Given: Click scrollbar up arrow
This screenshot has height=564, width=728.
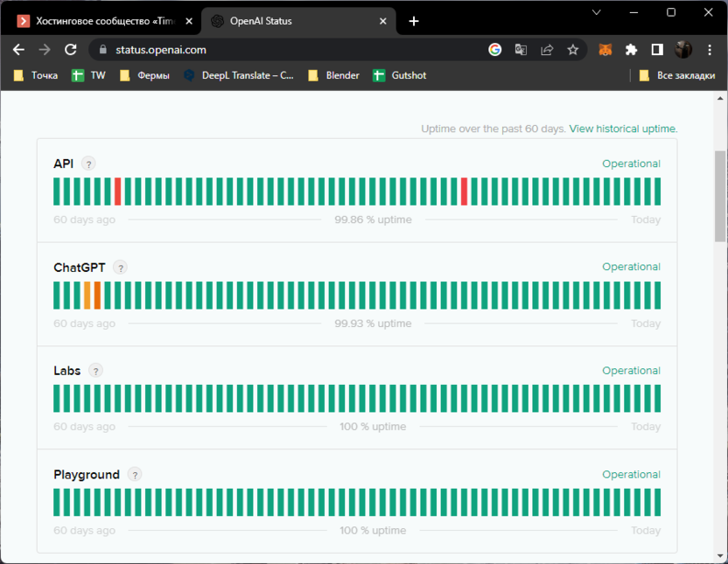Looking at the screenshot, I should click(x=720, y=98).
